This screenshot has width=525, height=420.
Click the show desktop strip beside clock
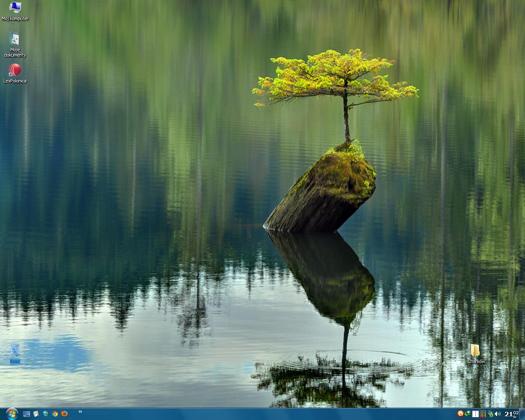point(523,414)
